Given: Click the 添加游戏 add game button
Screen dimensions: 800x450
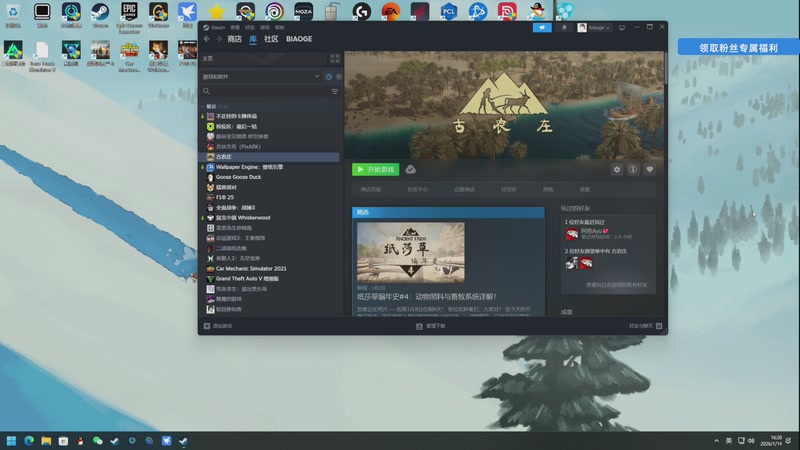Looking at the screenshot, I should tap(218, 326).
